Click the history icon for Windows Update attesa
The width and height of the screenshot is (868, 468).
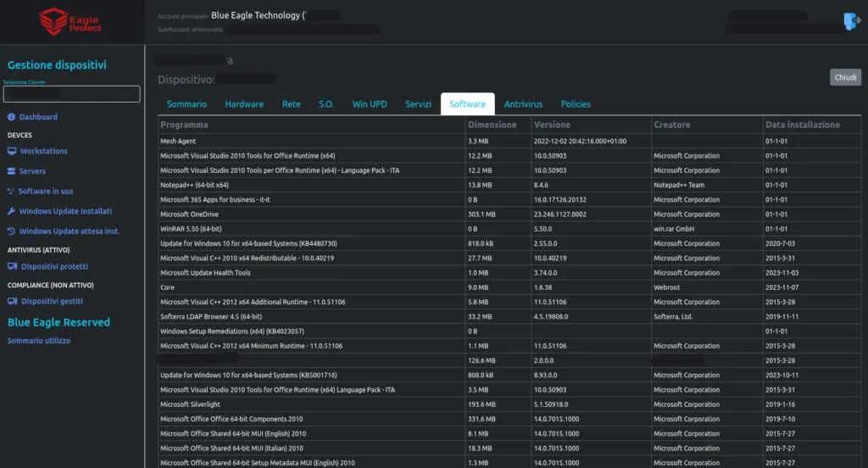(11, 231)
